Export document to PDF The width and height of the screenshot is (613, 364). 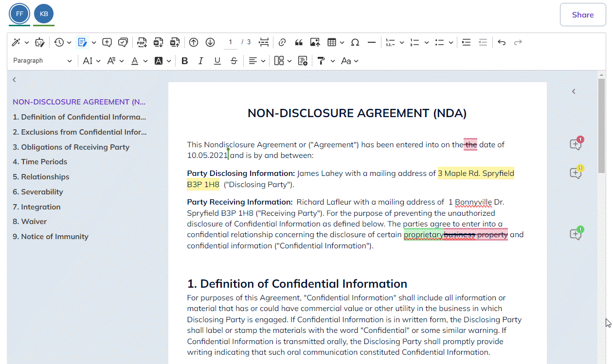click(142, 42)
